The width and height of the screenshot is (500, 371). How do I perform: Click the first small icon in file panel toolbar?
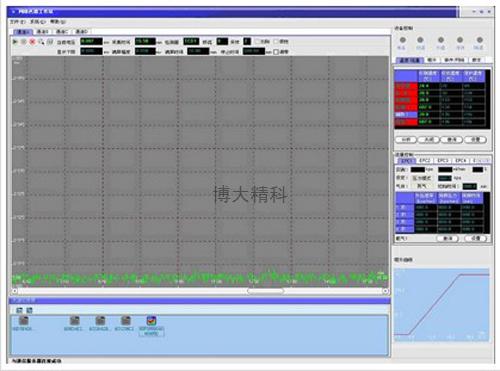click(x=20, y=310)
